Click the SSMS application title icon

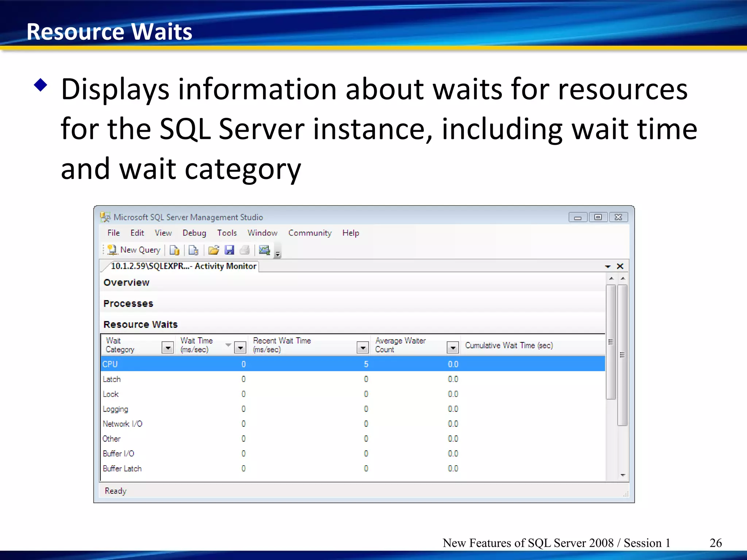click(x=105, y=217)
